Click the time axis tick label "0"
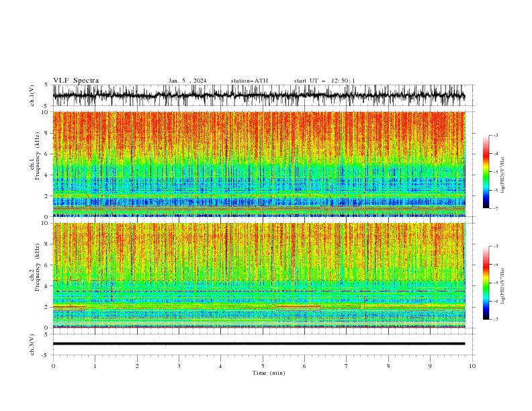Screen dimensions: 532x411 pyautogui.click(x=53, y=366)
